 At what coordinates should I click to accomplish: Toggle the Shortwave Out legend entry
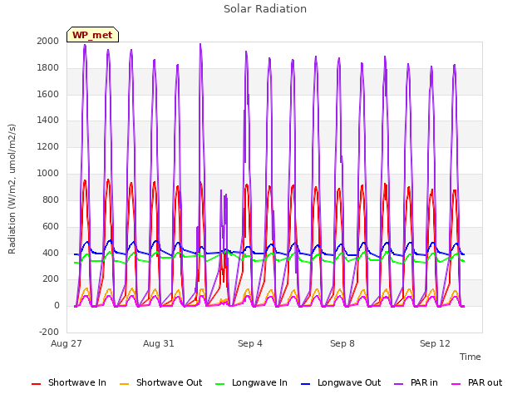point(160,382)
